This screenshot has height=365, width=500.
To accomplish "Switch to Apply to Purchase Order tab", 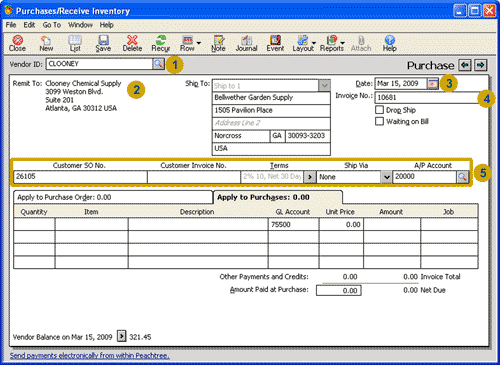I will (113, 197).
